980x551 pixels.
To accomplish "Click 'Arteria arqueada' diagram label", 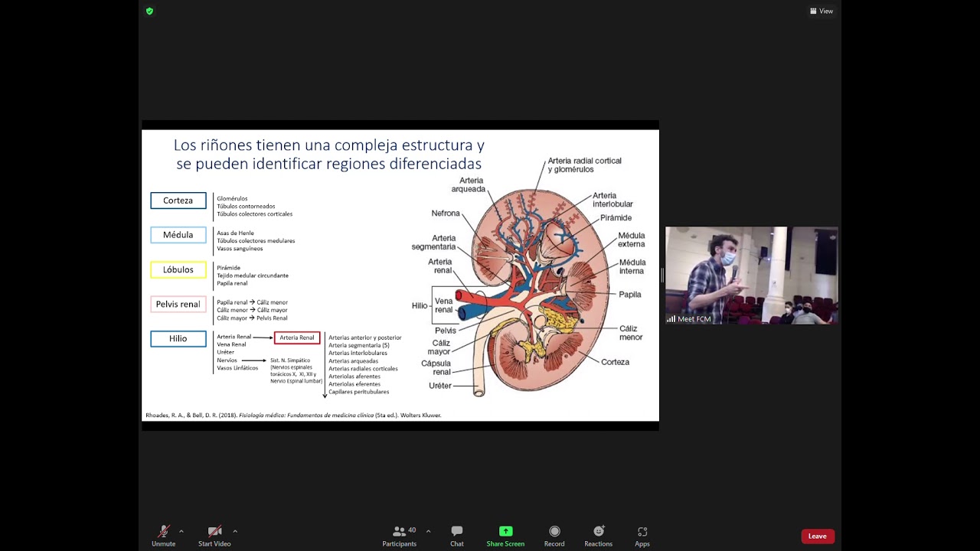I will coord(468,184).
